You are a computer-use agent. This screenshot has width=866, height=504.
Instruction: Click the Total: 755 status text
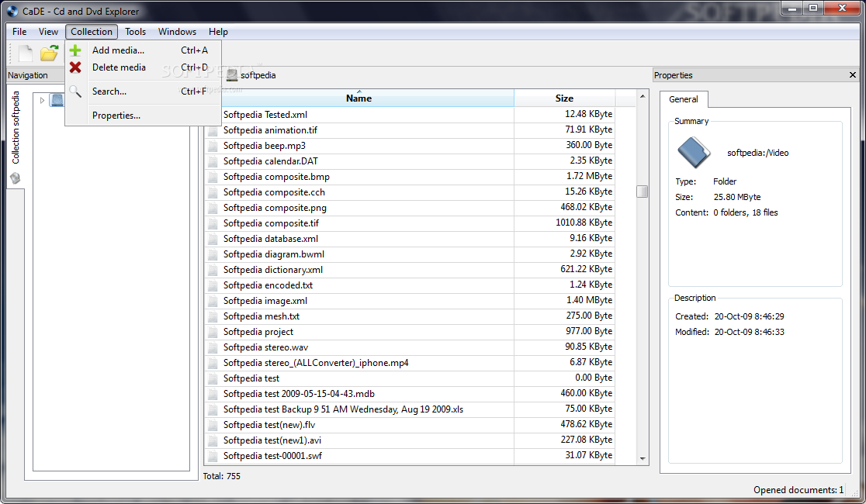coord(221,476)
